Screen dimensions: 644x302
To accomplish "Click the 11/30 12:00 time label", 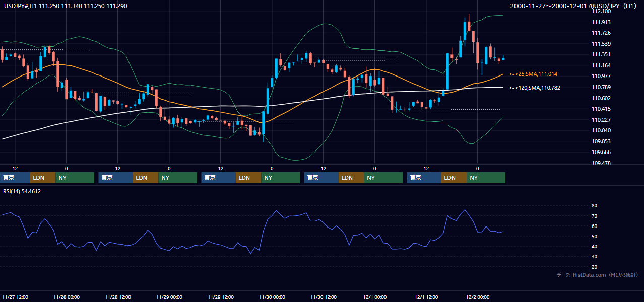I will click(324, 297).
